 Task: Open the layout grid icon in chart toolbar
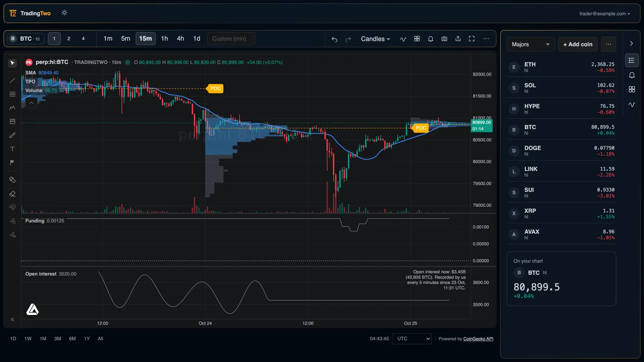coord(417,39)
